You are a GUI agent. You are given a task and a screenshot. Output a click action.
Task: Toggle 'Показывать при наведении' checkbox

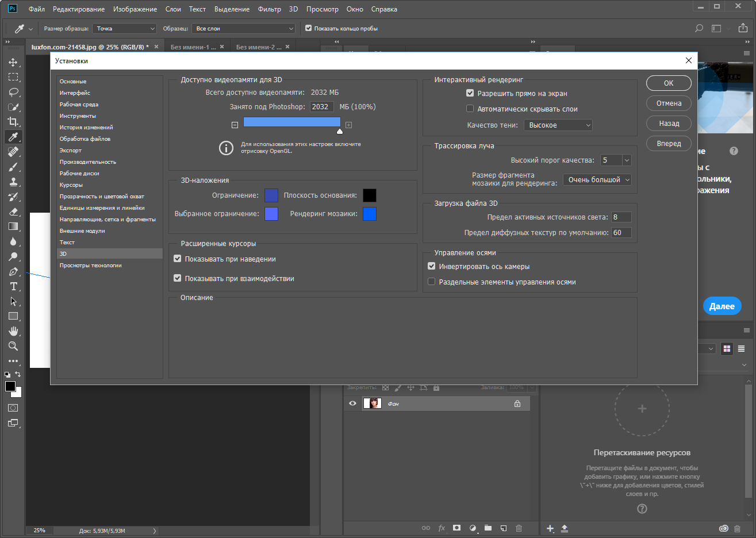click(178, 259)
